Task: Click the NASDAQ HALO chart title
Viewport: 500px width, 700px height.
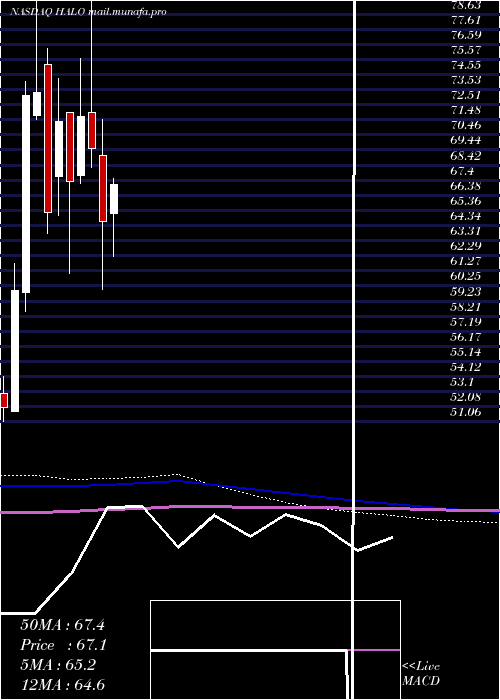Action: click(88, 12)
